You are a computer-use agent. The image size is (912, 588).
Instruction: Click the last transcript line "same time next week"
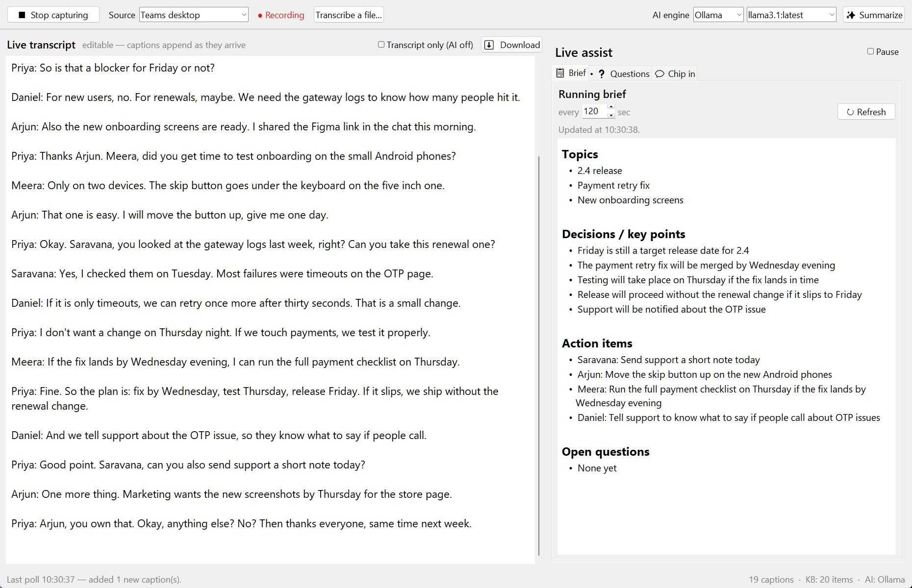click(241, 523)
